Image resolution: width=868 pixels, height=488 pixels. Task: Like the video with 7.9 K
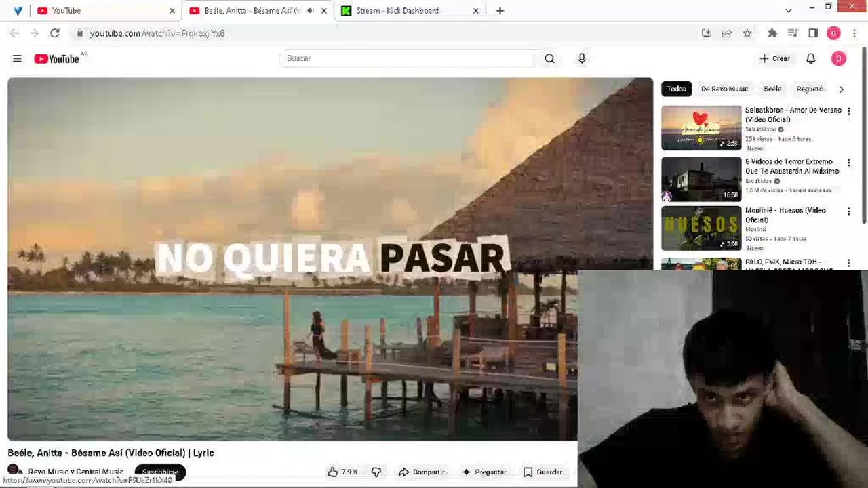[343, 472]
